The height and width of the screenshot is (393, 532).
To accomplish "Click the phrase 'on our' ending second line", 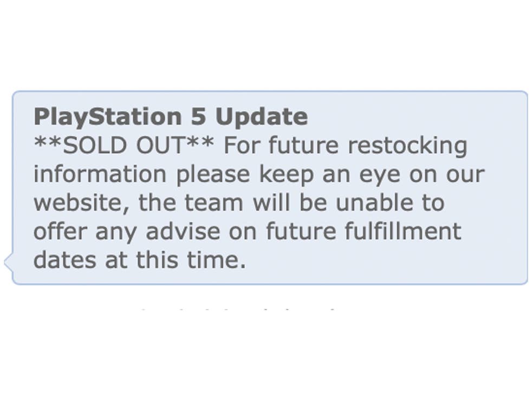I will 447,174.
